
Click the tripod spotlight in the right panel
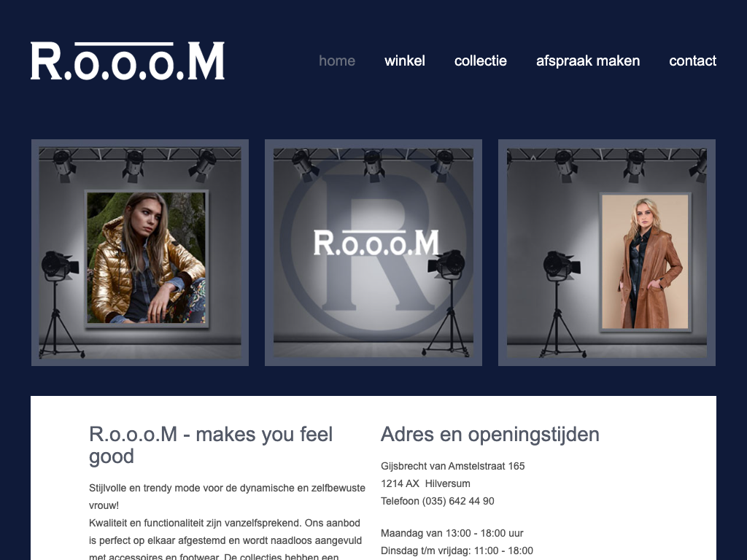click(x=562, y=305)
